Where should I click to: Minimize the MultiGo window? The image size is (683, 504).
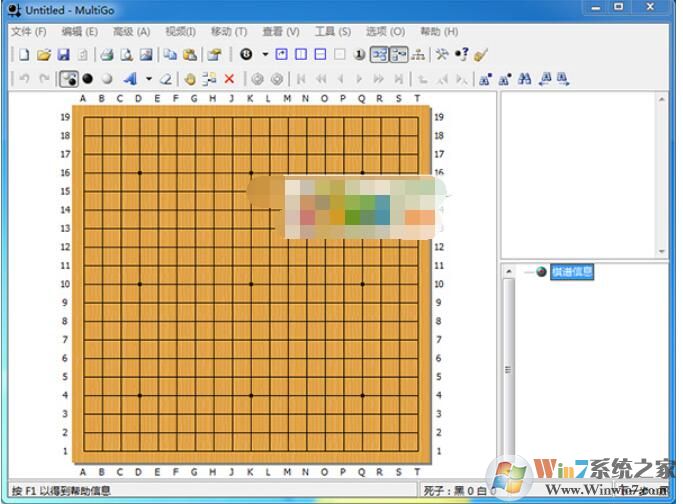[x=596, y=7]
